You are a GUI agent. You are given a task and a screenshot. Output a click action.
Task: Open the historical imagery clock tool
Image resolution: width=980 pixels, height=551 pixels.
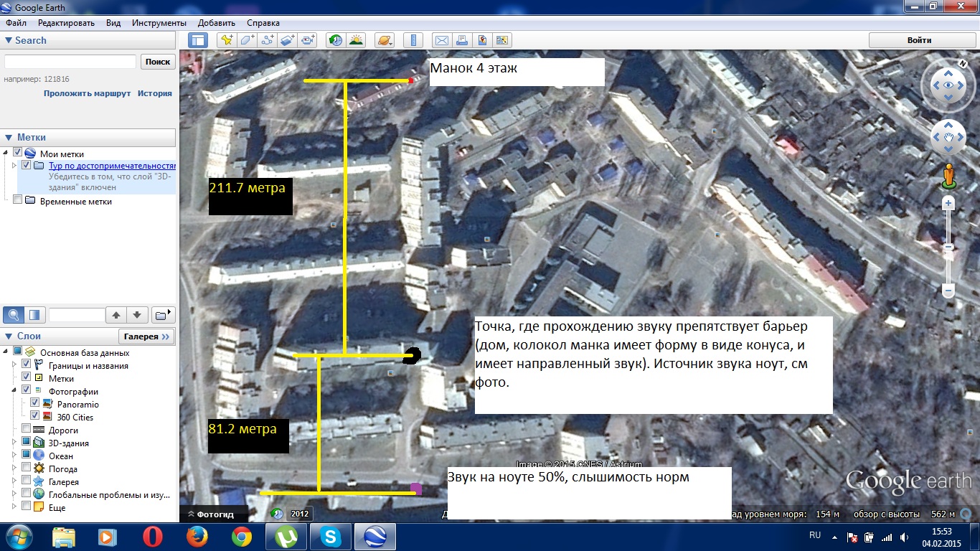(x=335, y=40)
